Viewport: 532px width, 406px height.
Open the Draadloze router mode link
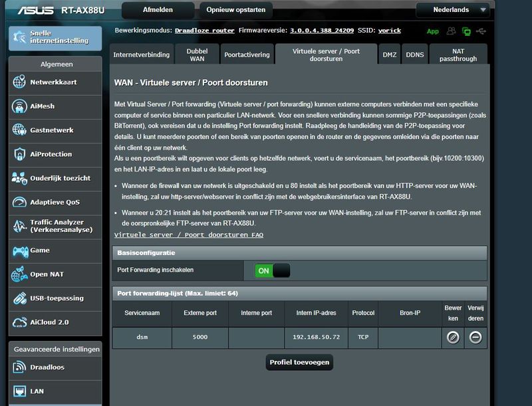click(x=205, y=31)
